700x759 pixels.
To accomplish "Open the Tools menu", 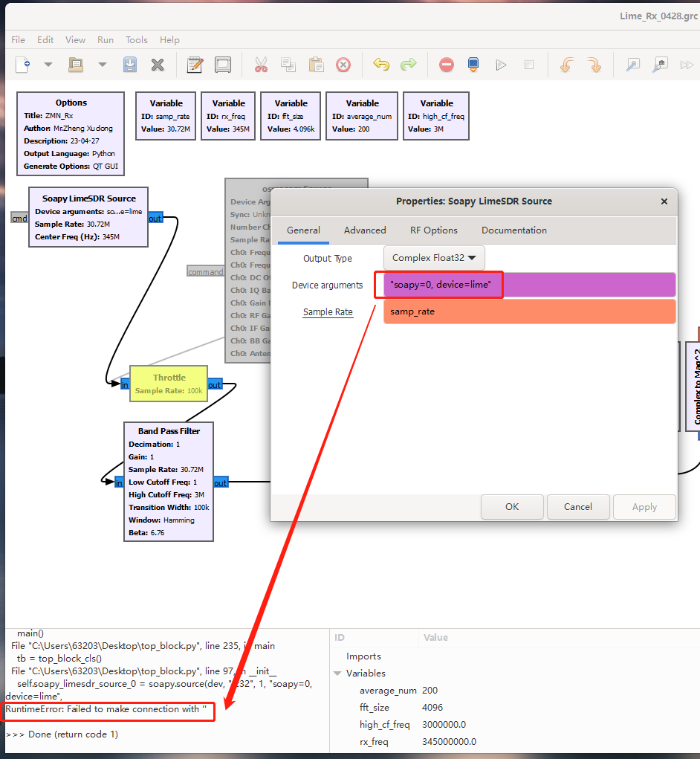I will pyautogui.click(x=137, y=39).
